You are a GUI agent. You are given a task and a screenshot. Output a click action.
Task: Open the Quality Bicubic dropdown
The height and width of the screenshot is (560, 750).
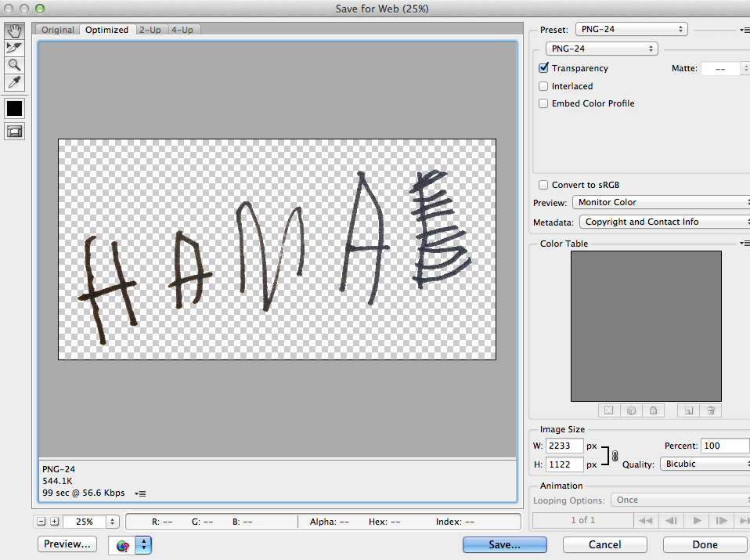[705, 464]
